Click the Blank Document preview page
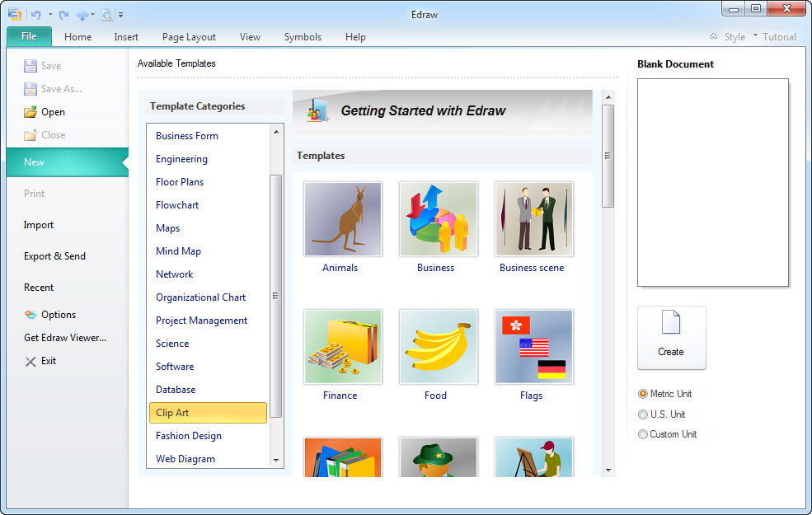 712,182
